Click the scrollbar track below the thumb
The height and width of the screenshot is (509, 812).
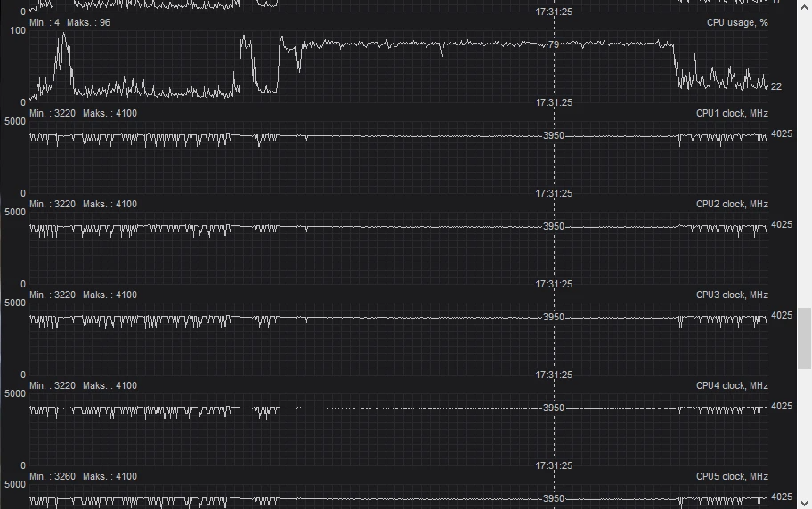point(804,433)
